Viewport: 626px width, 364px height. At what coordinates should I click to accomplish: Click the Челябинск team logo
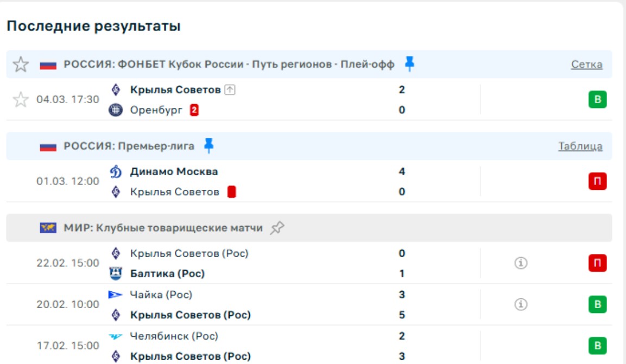(x=116, y=336)
